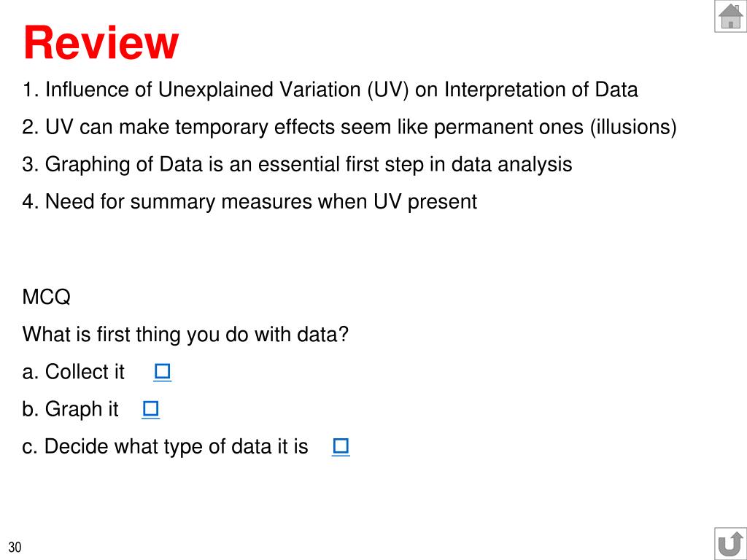The height and width of the screenshot is (560, 747).
Task: Click the words data analysis in point three
Action: click(x=511, y=165)
